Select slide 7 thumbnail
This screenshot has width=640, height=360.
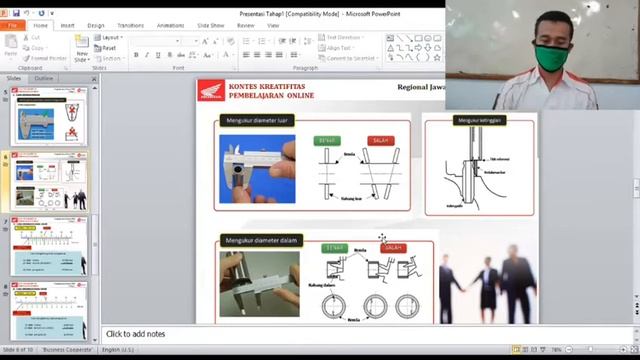coord(49,246)
